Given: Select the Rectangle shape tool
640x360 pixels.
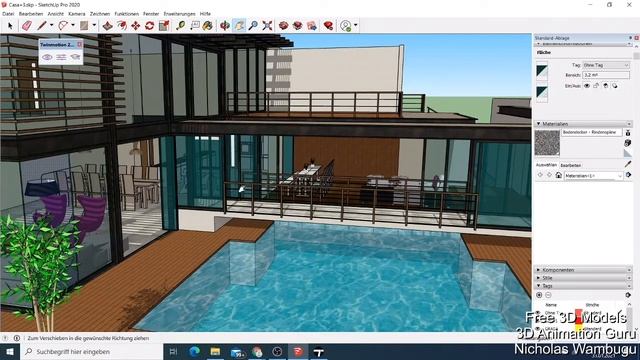Looking at the screenshot, I should [x=84, y=26].
